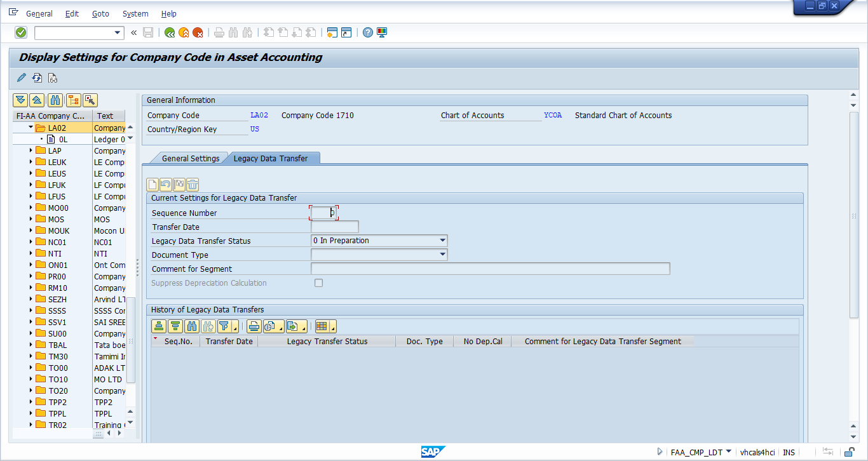Click the orange Exit icon
The height and width of the screenshot is (461, 868).
click(184, 32)
